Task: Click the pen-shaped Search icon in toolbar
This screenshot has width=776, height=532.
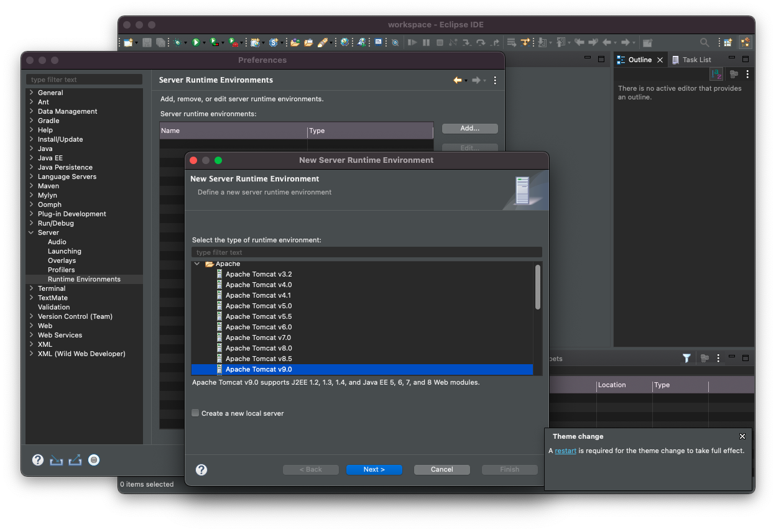Action: coord(323,42)
